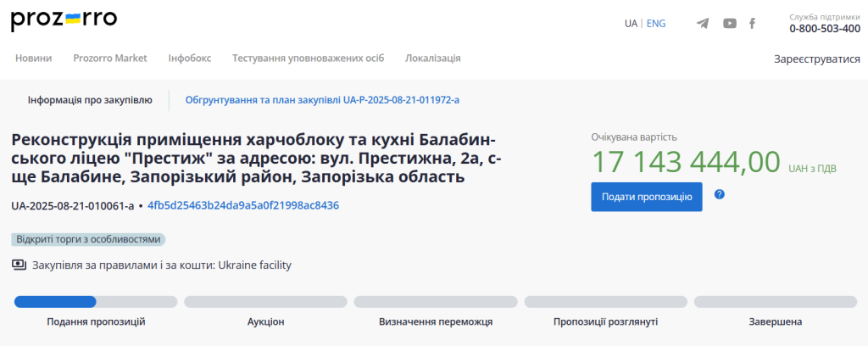Click the Ukraine facility money icon
868x346 pixels.
point(19,265)
